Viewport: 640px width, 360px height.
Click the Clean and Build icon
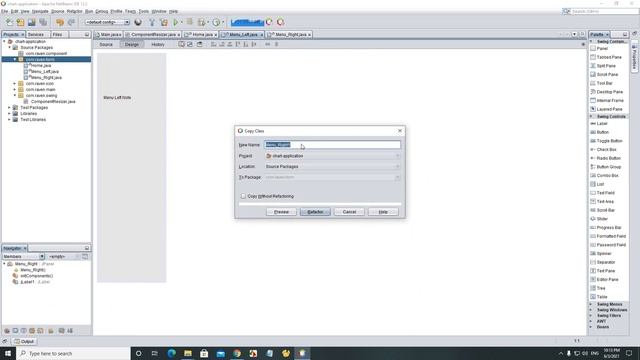164,22
